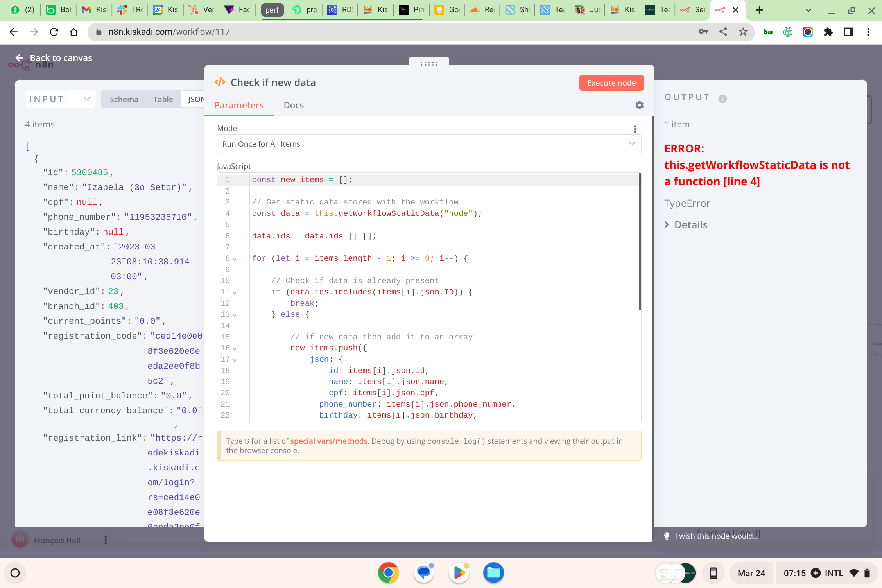Click the OUTPUT info icon
Viewport: 882px width, 588px height.
(722, 99)
